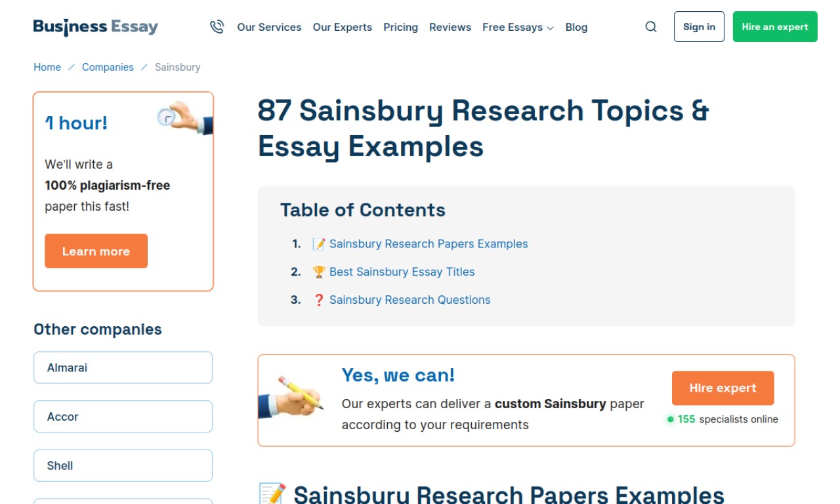Go to Pricing page

click(x=400, y=27)
